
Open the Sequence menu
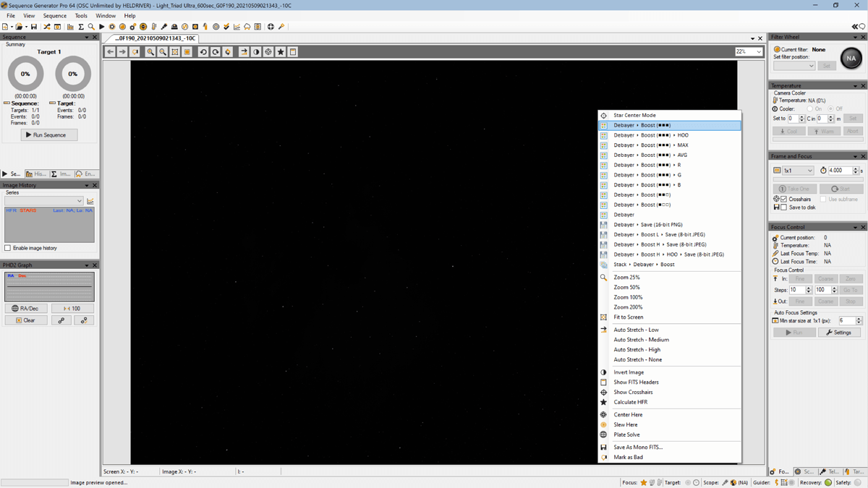click(54, 15)
